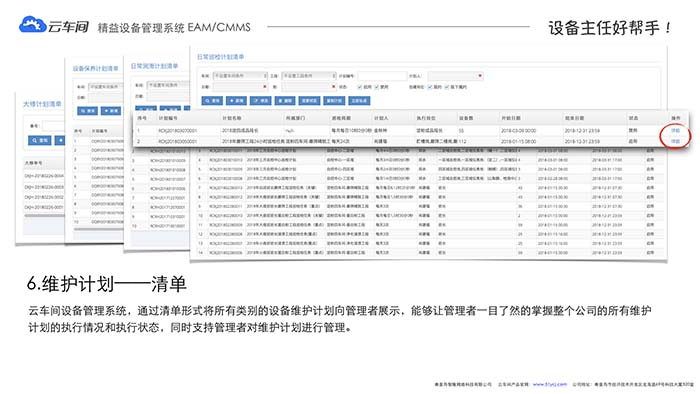Click the 状态 column header in the enlarged table
This screenshot has height=394, width=700.
[633, 118]
